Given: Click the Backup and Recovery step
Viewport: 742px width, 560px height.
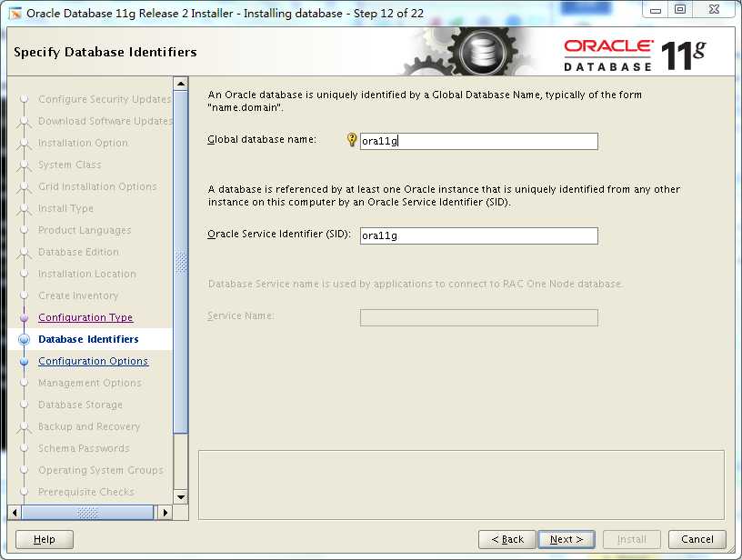Looking at the screenshot, I should pyautogui.click(x=89, y=426).
